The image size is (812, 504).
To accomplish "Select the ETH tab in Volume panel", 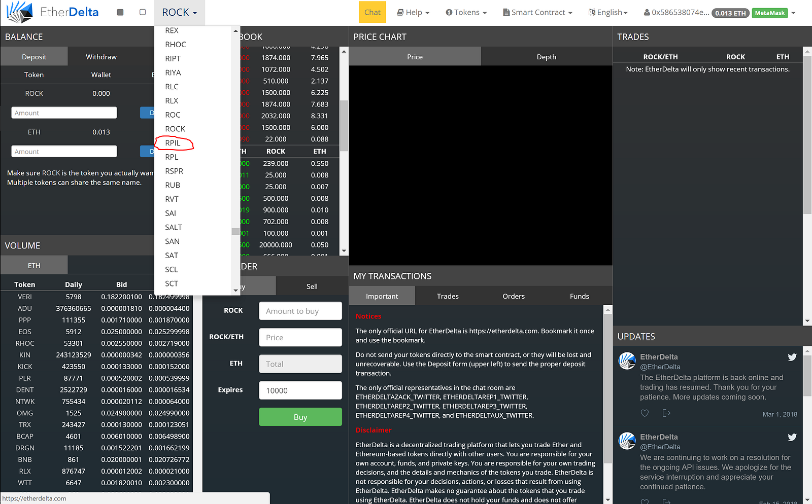I will pos(34,266).
